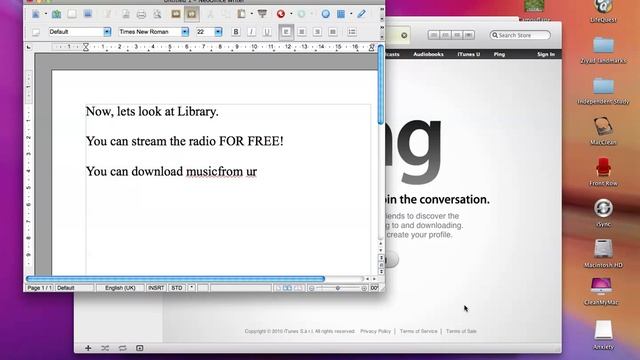Image resolution: width=640 pixels, height=360 pixels.
Task: Open page preview in Writer toolbar
Action: [157, 14]
